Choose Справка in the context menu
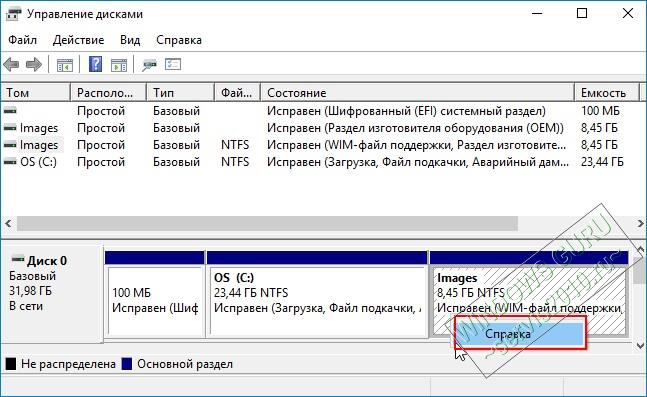Viewport: 647px width, 397px height. 520,333
